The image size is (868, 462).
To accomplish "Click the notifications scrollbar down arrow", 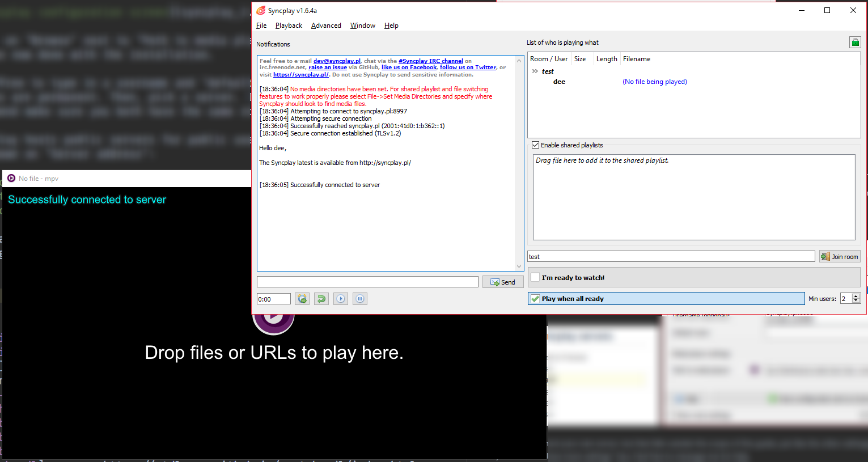I will point(519,265).
